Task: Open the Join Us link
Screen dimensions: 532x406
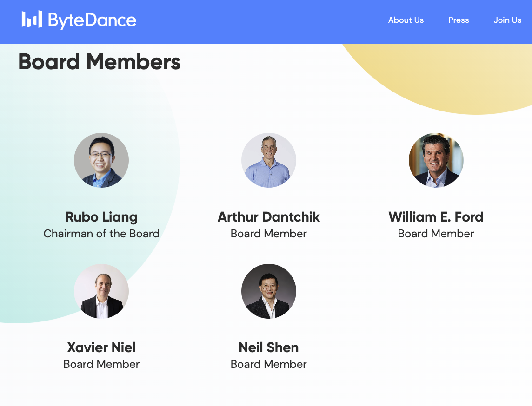Action: [507, 20]
